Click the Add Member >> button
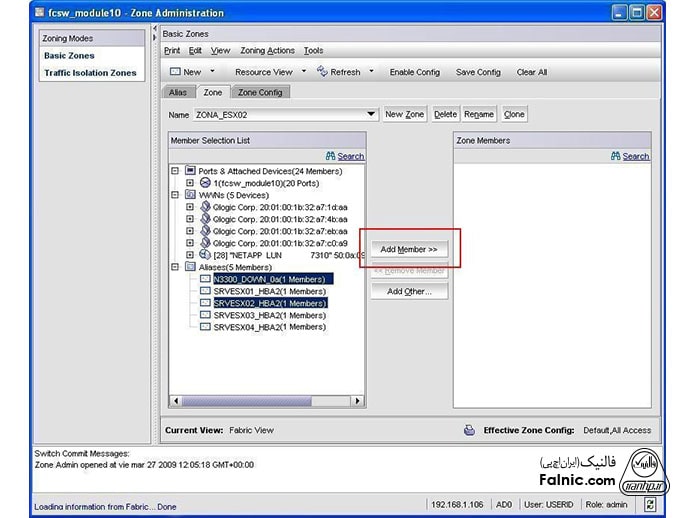The width and height of the screenshot is (694, 518). pyautogui.click(x=409, y=249)
